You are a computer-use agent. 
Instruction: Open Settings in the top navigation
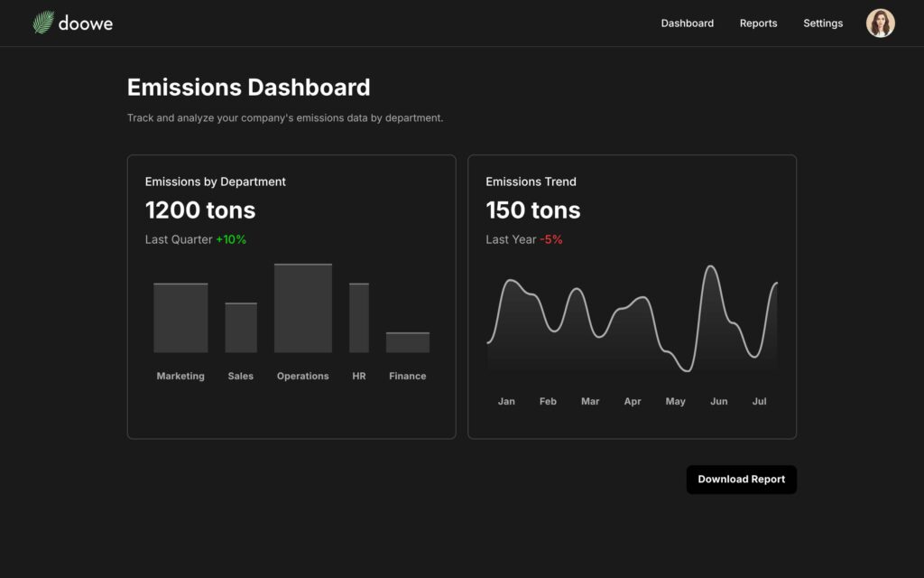point(823,23)
